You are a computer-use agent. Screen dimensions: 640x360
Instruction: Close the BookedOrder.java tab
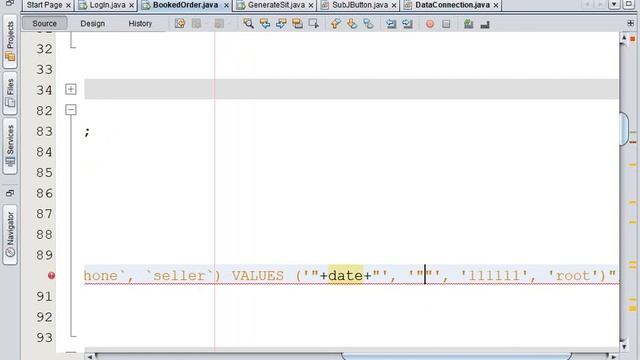[x=226, y=5]
